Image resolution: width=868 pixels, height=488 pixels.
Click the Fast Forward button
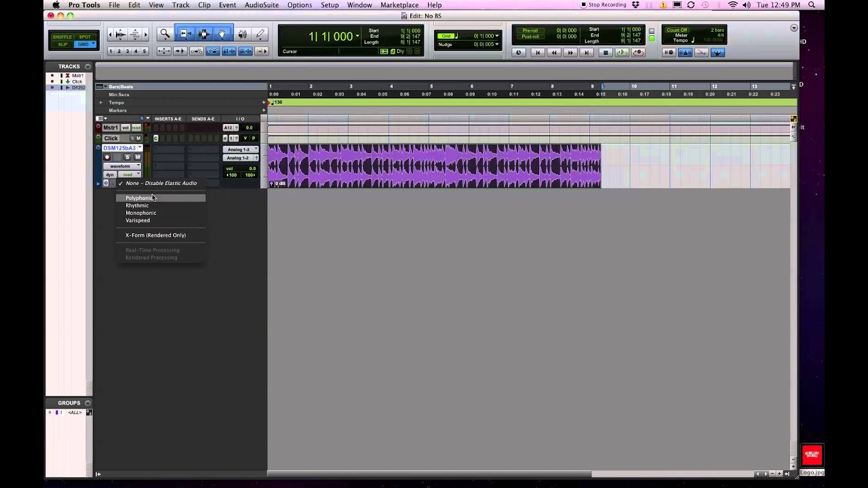tap(570, 52)
